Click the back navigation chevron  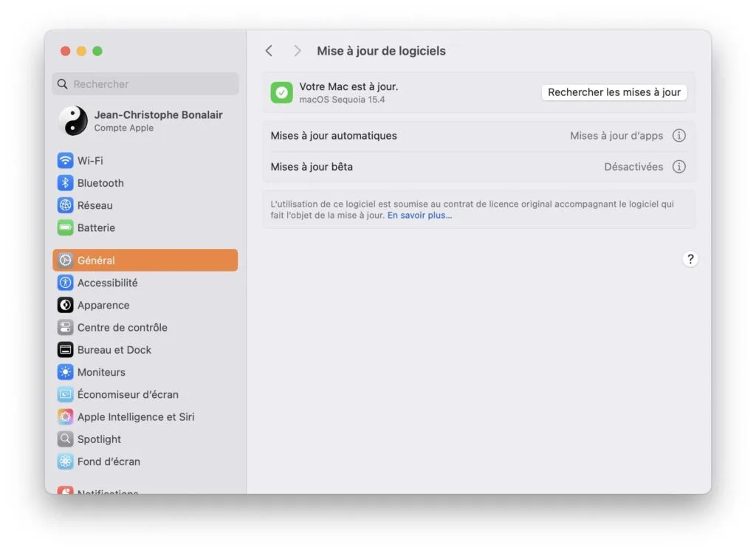pyautogui.click(x=269, y=50)
